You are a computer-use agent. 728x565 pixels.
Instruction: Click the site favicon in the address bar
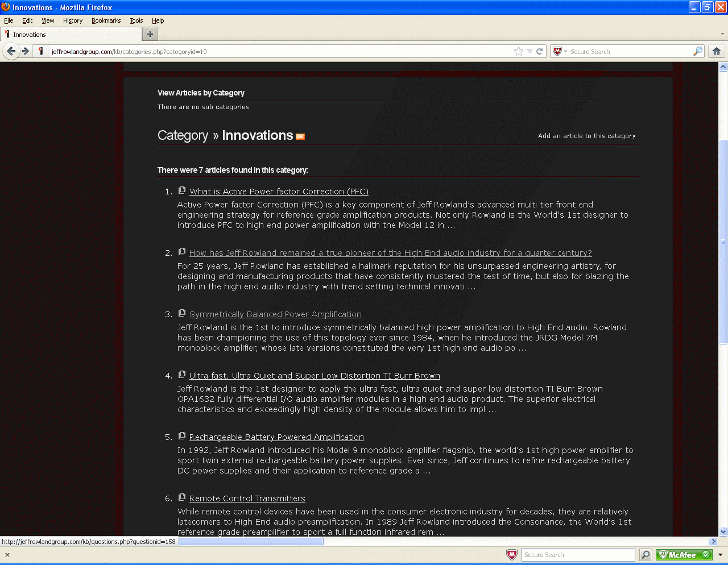click(x=41, y=51)
